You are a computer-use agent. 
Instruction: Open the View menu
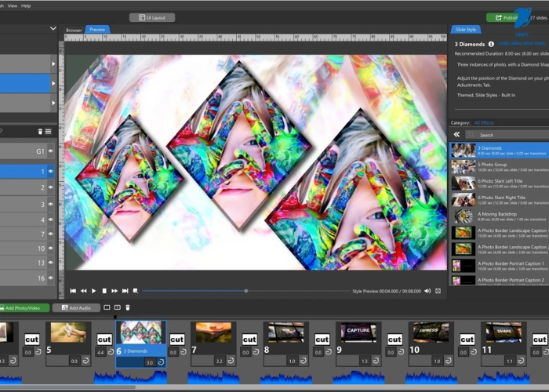click(x=13, y=5)
